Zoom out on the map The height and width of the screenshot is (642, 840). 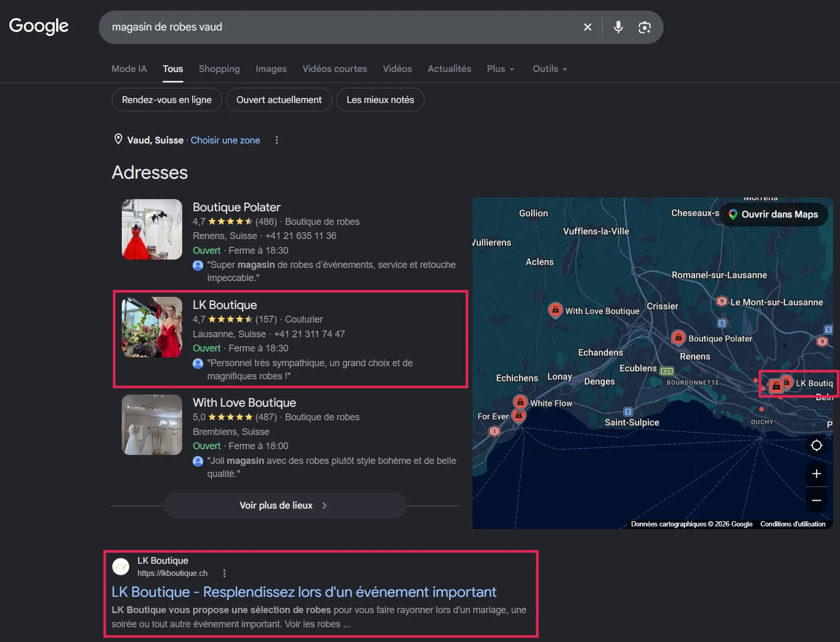tap(816, 500)
